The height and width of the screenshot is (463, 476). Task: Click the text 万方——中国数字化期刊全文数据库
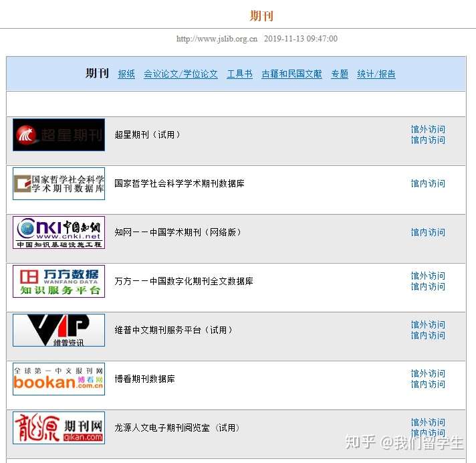[x=184, y=281]
